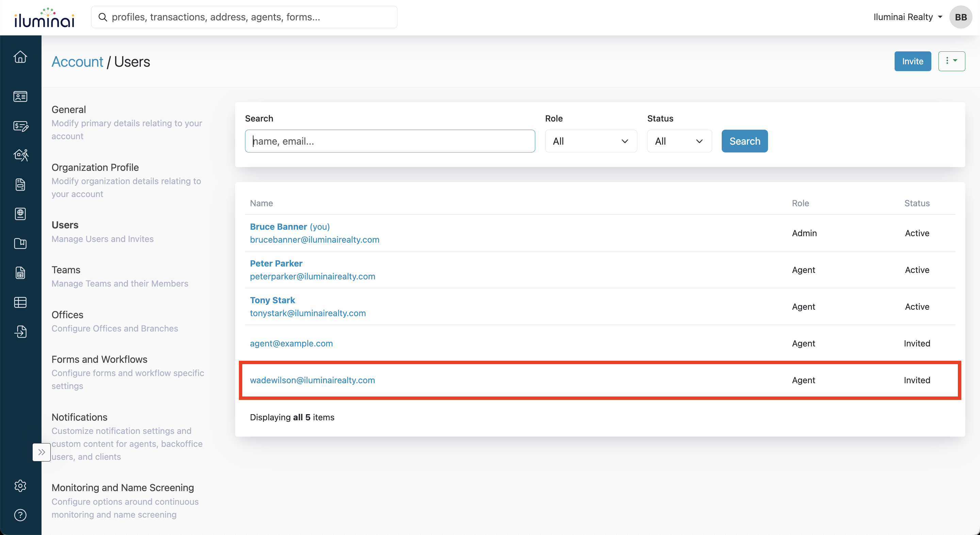The image size is (980, 535).
Task: Open the table grid icon in sidebar
Action: [x=20, y=303]
